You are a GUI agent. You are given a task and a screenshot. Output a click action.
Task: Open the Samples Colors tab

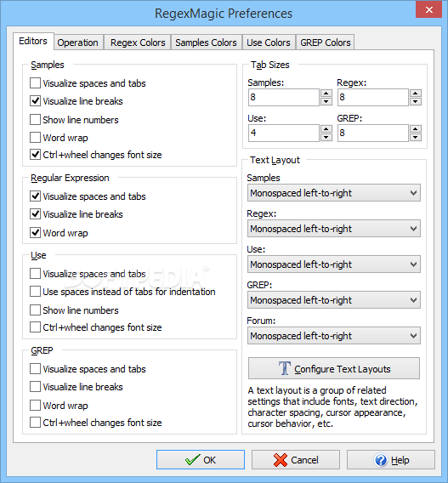coord(206,43)
